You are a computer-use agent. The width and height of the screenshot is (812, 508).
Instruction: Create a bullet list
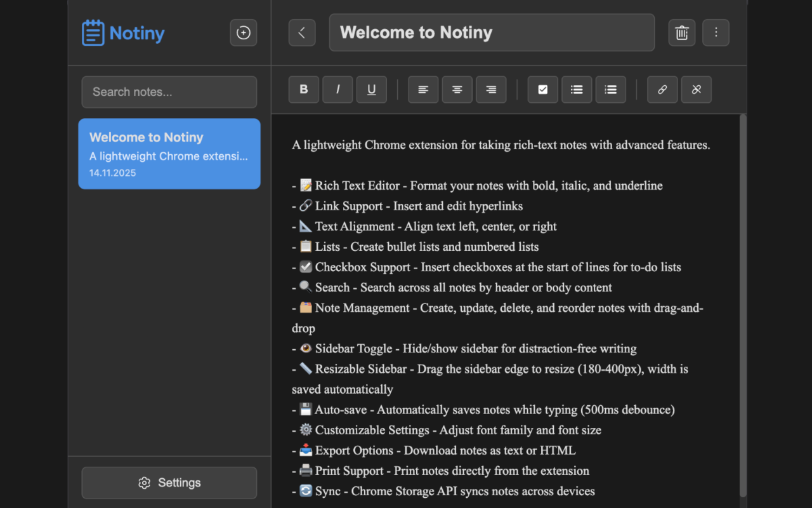point(577,90)
